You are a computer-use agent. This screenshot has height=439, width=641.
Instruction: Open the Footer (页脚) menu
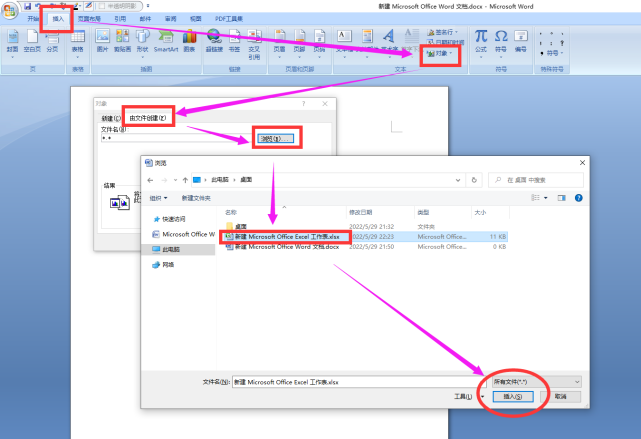tap(299, 43)
